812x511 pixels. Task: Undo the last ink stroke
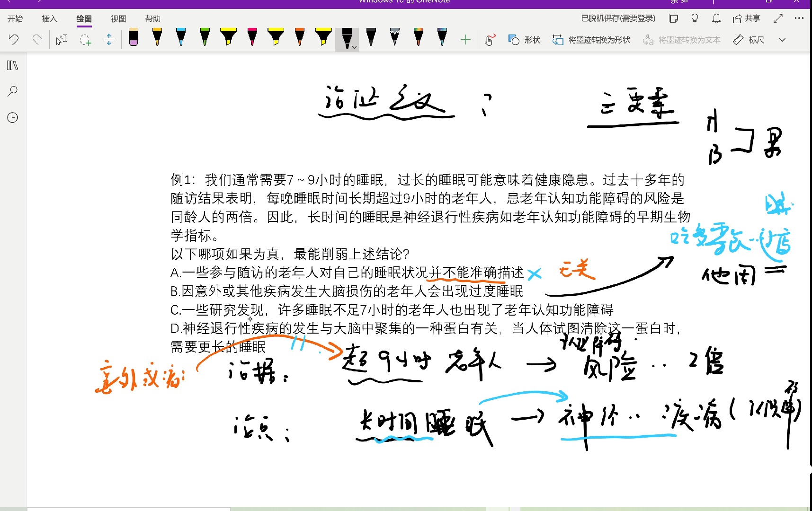pos(14,40)
